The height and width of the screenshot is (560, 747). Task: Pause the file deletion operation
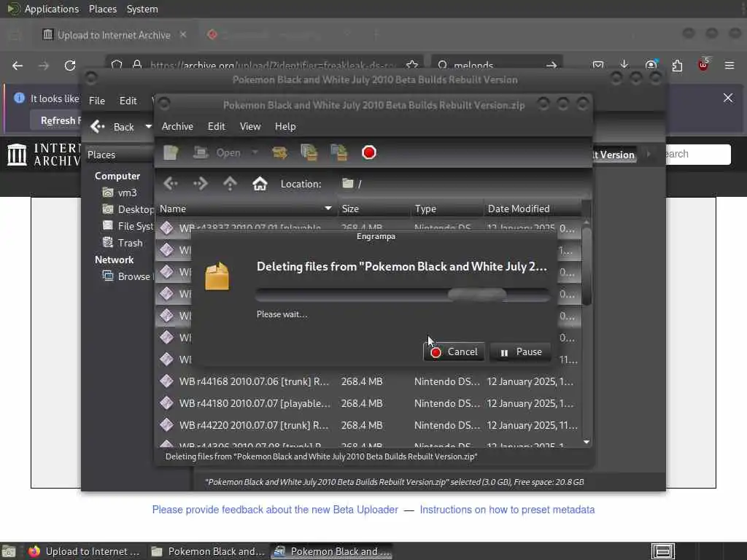point(519,352)
